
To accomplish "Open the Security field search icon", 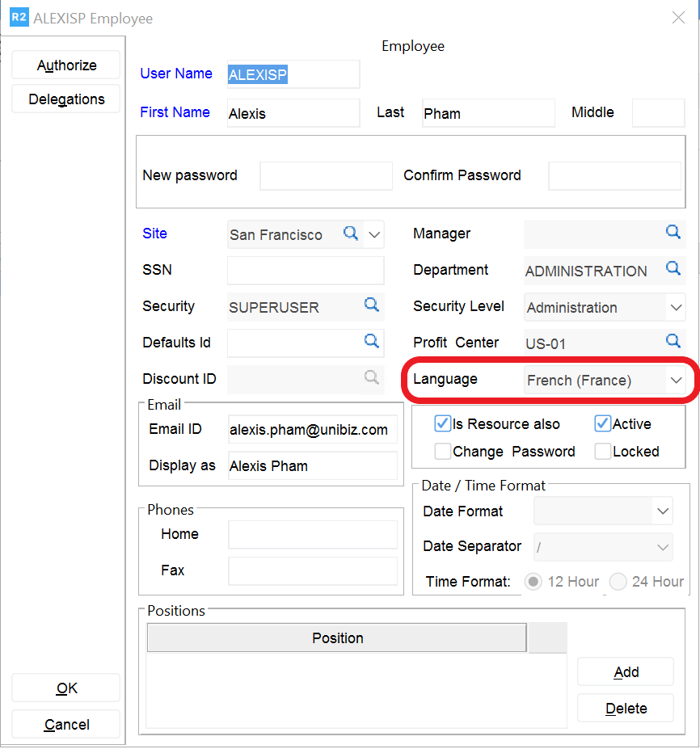I will 371,305.
